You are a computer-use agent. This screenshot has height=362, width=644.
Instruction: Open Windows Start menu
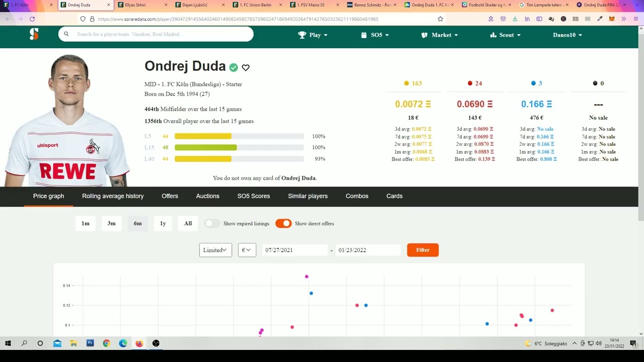pyautogui.click(x=8, y=343)
